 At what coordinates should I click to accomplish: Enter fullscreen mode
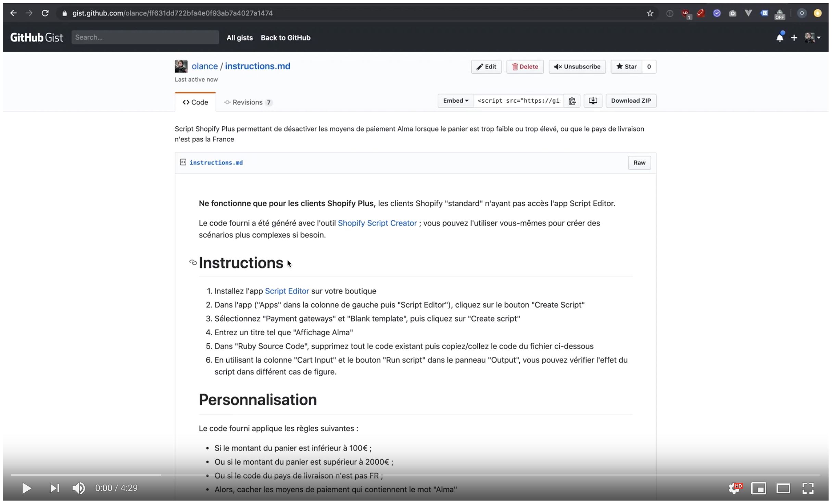pos(808,488)
